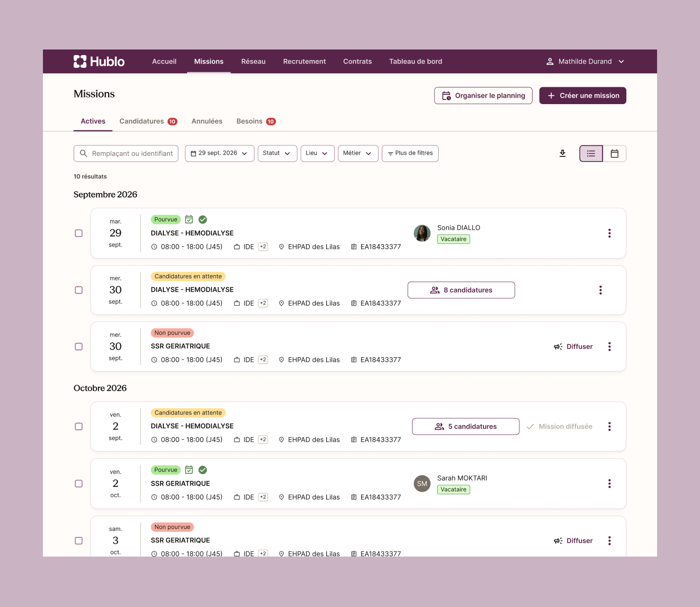Click Candidatures en attente badge on 30 sept.

(188, 276)
